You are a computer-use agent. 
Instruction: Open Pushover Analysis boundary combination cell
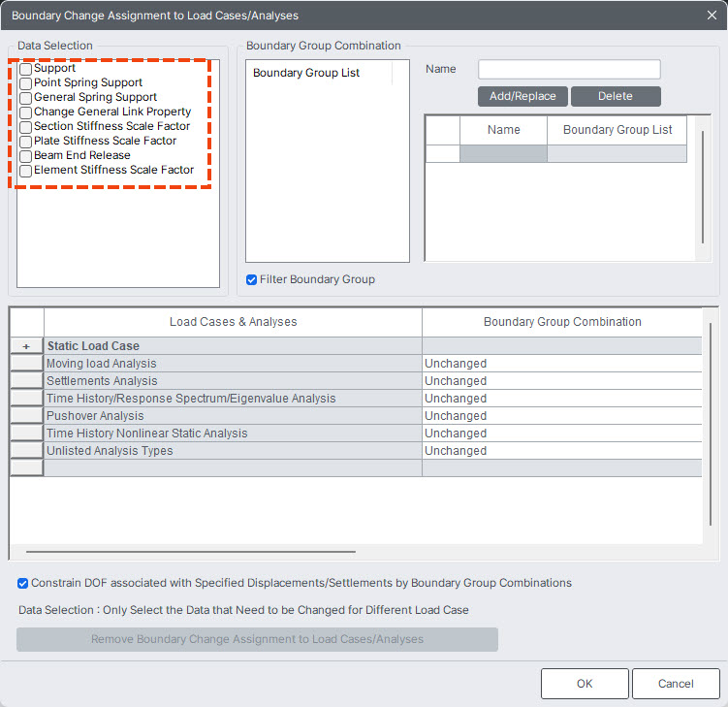tap(561, 416)
